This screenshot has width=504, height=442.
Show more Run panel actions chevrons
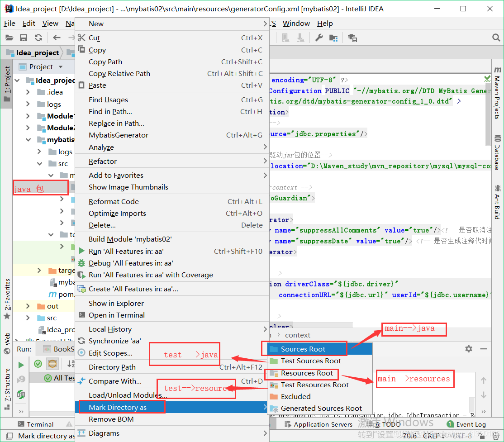[21, 411]
